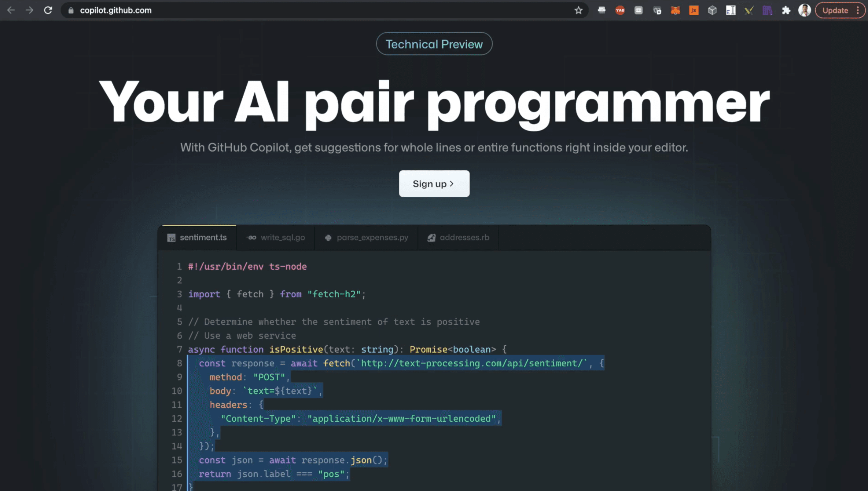Bookmark this page with the star
Screen dimensions: 868x491
(579, 10)
